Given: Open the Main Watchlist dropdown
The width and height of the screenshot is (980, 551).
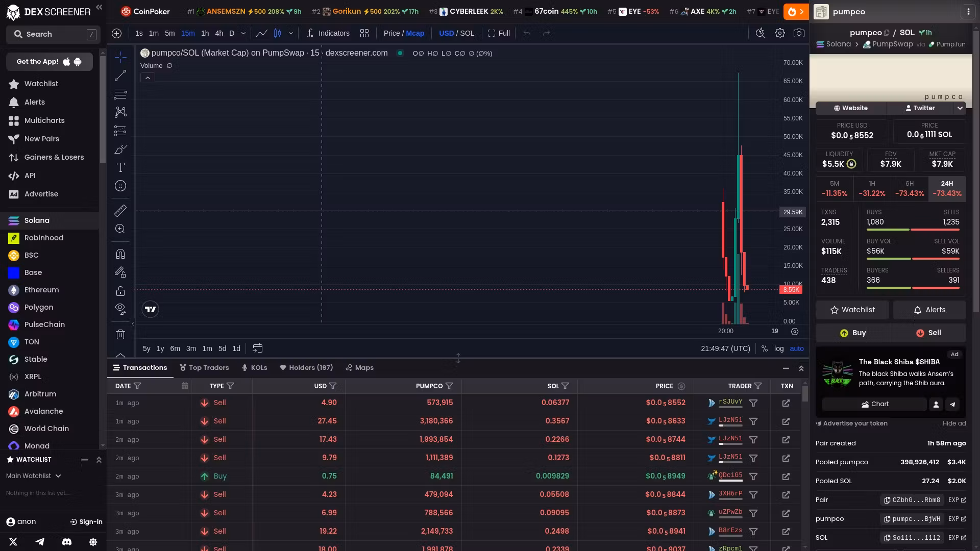Looking at the screenshot, I should coord(34,476).
